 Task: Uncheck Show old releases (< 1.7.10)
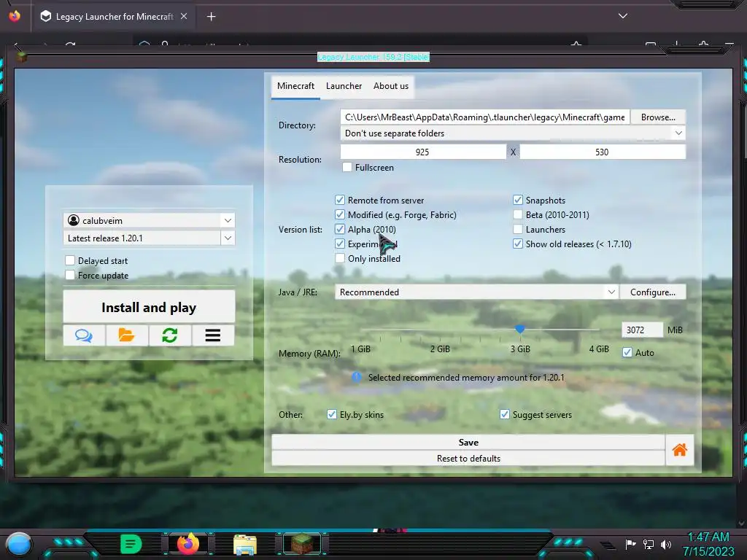[x=517, y=244]
